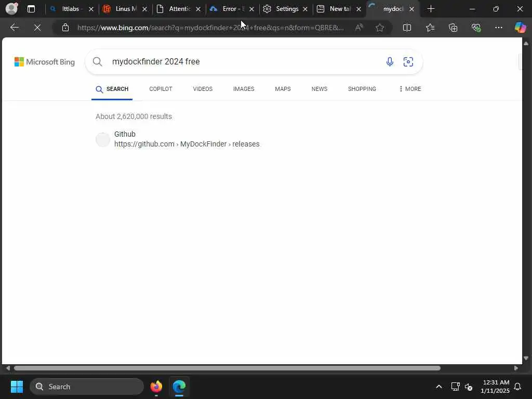Open Edge Settings and more menu

(498, 28)
